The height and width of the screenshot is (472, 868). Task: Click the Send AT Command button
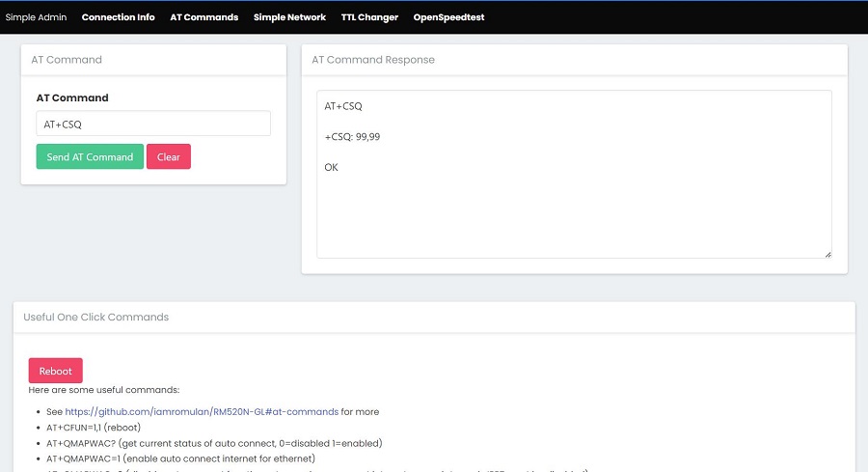(90, 156)
